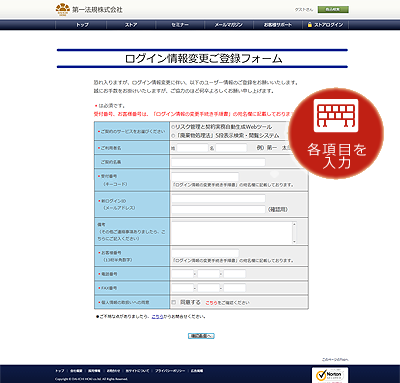
Task: Click the contract name input field
Action: (218, 162)
